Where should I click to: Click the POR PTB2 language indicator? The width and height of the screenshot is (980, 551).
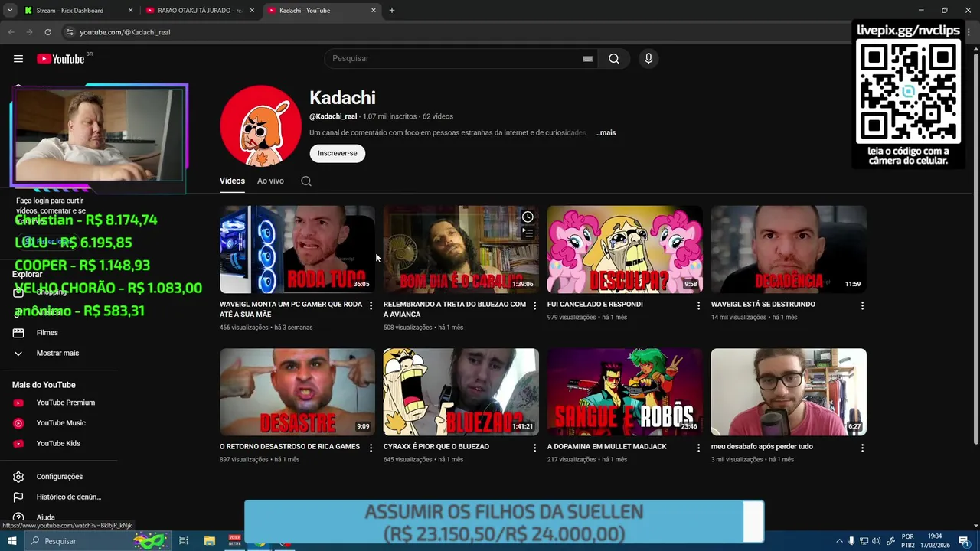(908, 541)
